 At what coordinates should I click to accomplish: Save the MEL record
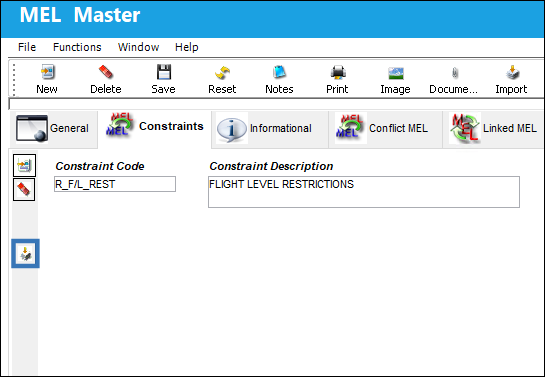click(163, 79)
